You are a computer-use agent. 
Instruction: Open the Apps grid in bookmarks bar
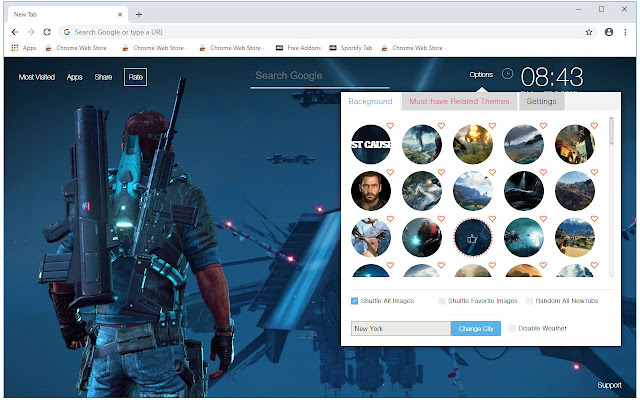[24, 48]
